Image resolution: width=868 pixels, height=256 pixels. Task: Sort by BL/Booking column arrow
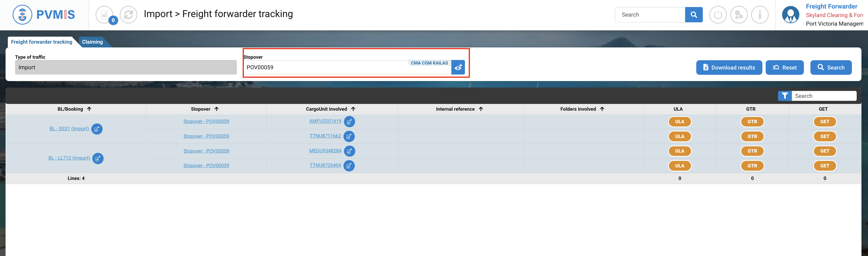(89, 109)
